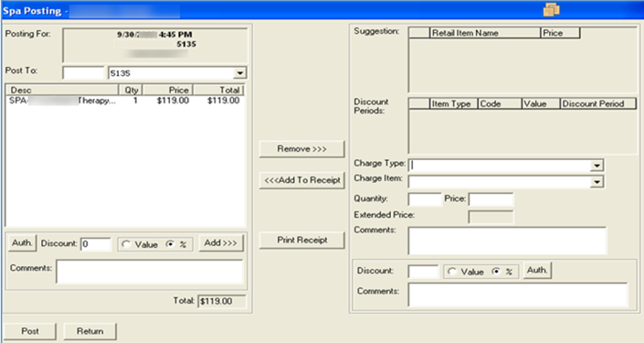Image resolution: width=644 pixels, height=343 pixels.
Task: Click Suggestion grid Price column header
Action: 560,33
